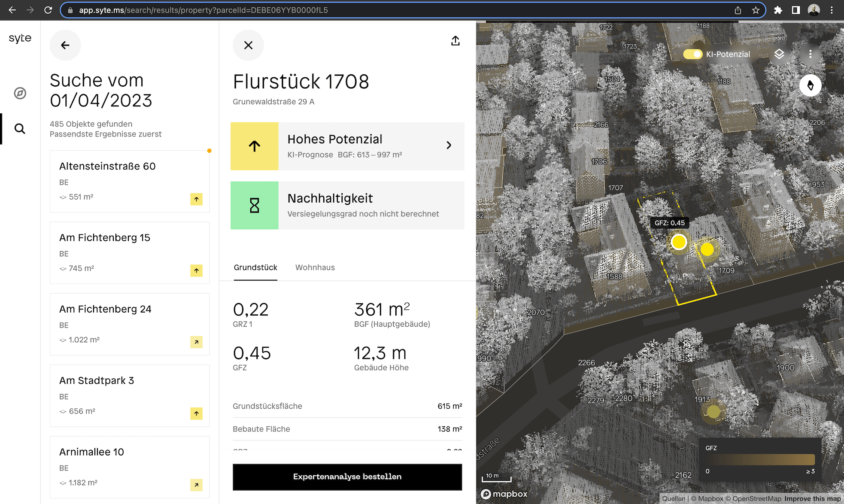This screenshot has height=504, width=844.
Task: Open the Altensteinstraße 60 result
Action: tap(129, 181)
